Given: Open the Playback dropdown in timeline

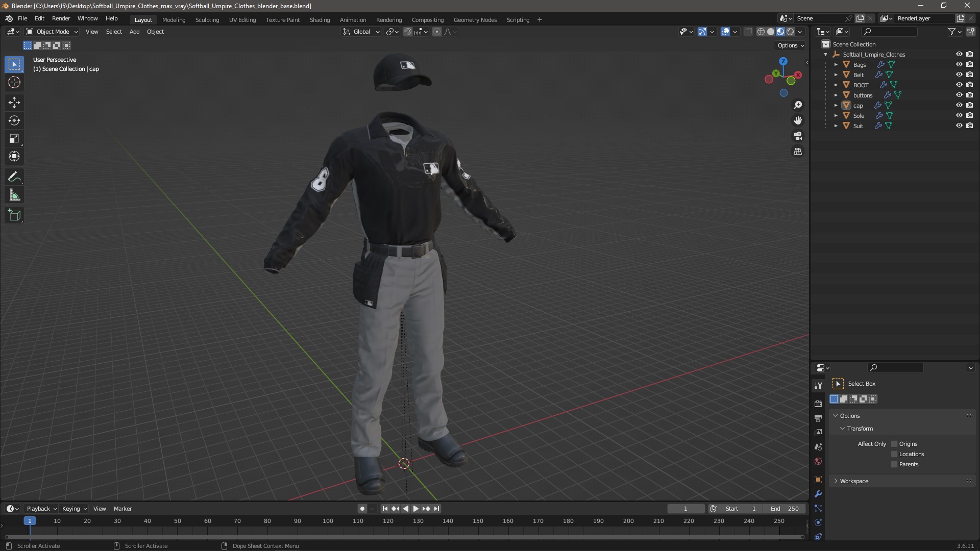Looking at the screenshot, I should click(41, 509).
